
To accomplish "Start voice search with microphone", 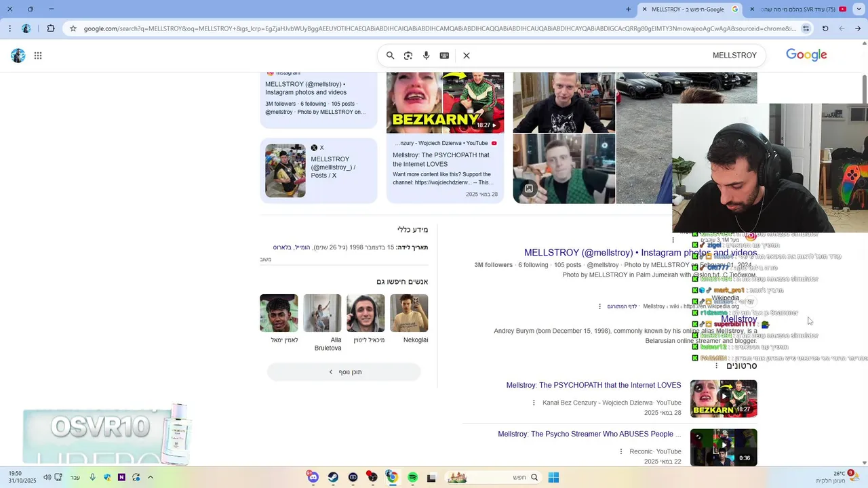I will pyautogui.click(x=426, y=56).
